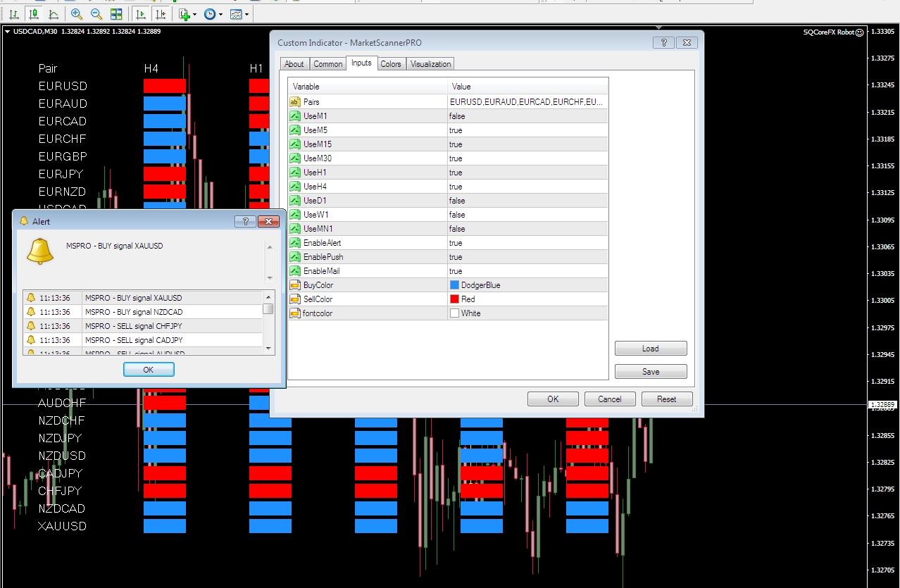Screen dimensions: 900x588
Task: Click the zoom out magnifier
Action: tap(96, 14)
